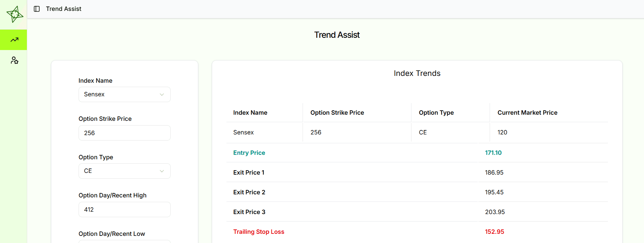Click the chevron on the Index Name selector
644x243 pixels.
[162, 94]
